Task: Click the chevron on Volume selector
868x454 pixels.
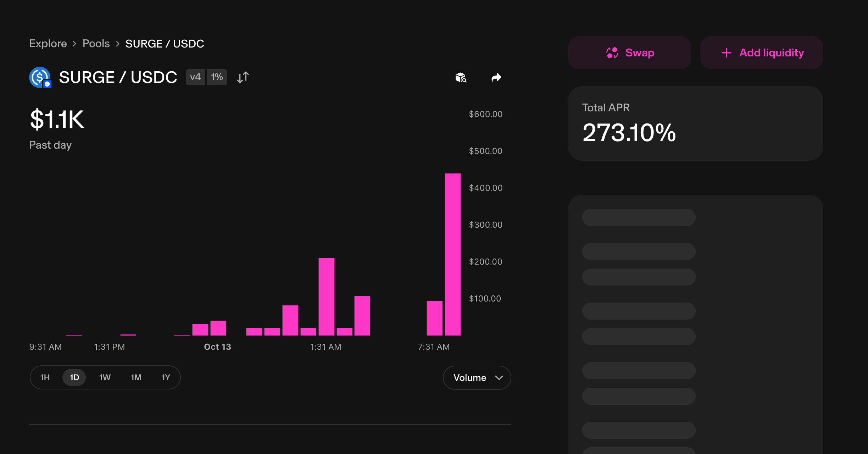Action: click(499, 378)
